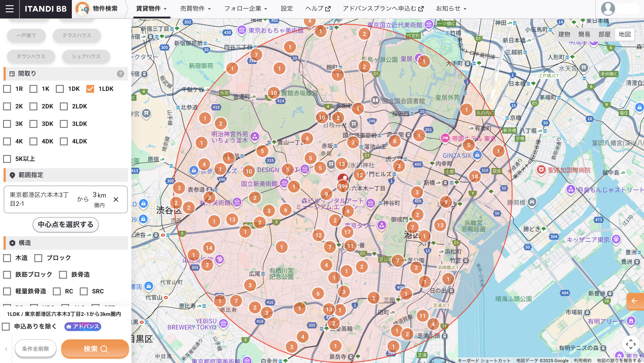Screen dimensions: 644x363
Task: Open the hamburger menu
Action: click(x=9, y=9)
